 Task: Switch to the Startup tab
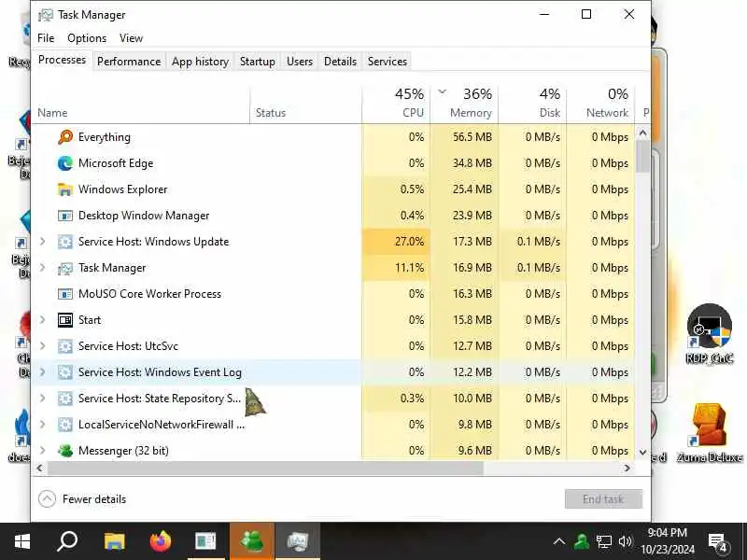[258, 62]
